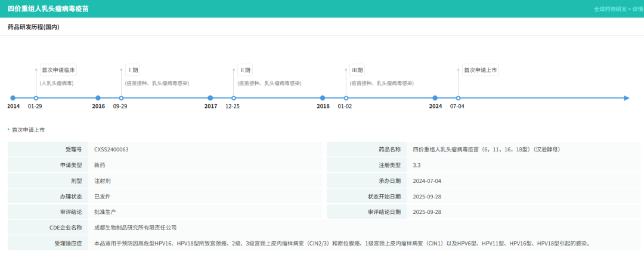Select the 12-25 hollow timeline marker
The height and width of the screenshot is (258, 644).
[x=233, y=98]
